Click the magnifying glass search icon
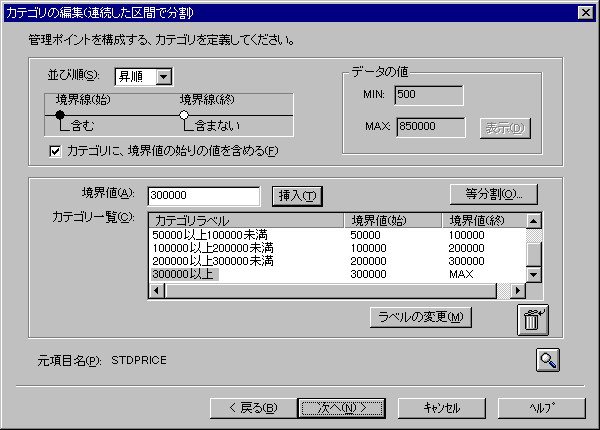Screen dimensions: 600x430 [x=548, y=360]
